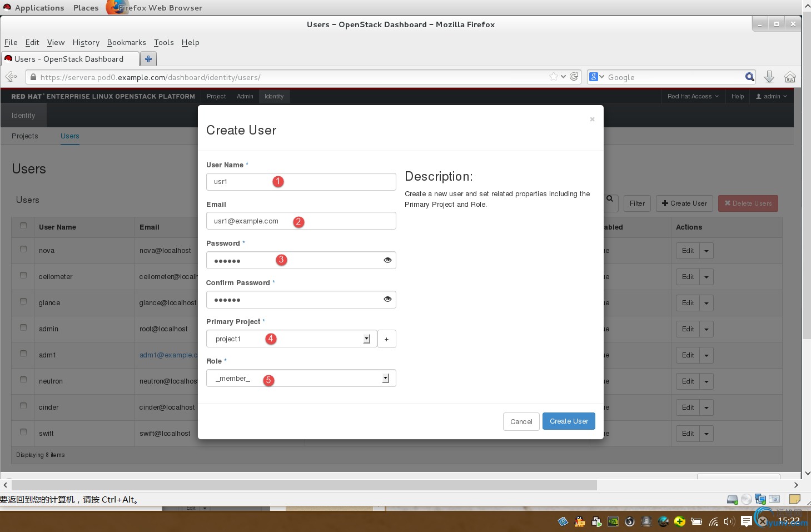Image resolution: width=811 pixels, height=532 pixels.
Task: Open the Firefox Tools menu
Action: point(164,42)
